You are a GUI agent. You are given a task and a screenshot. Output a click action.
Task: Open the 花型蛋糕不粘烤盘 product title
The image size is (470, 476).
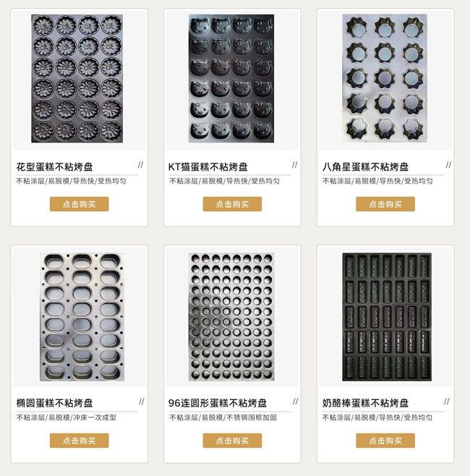55,166
